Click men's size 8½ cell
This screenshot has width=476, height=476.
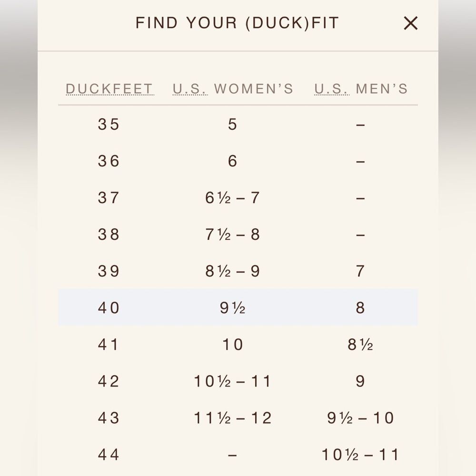[x=360, y=345]
